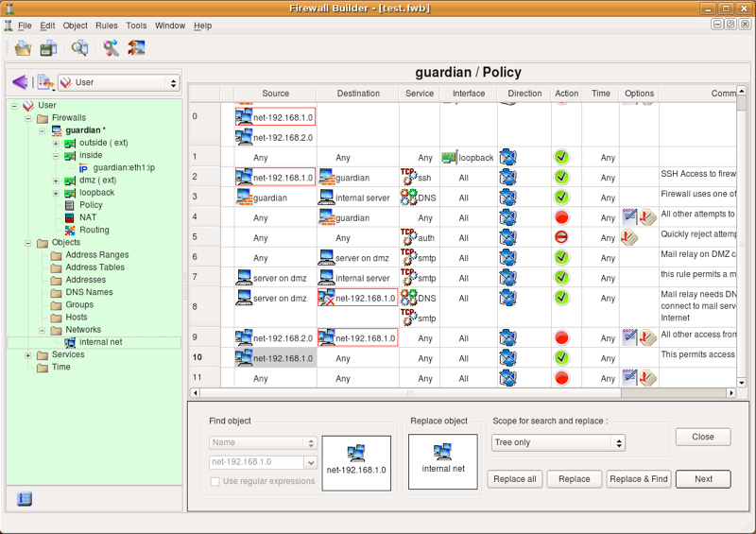The image size is (756, 534).
Task: Select the Policy item in the tree
Action: pyautogui.click(x=91, y=205)
